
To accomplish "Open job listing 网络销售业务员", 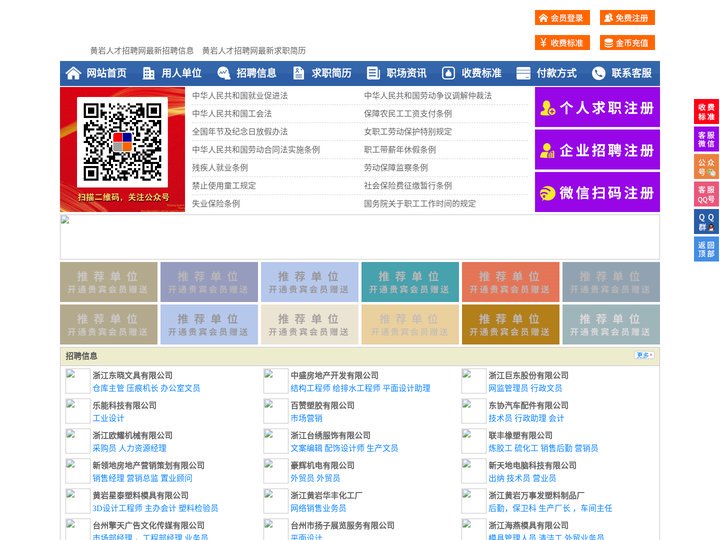I will click(318, 508).
